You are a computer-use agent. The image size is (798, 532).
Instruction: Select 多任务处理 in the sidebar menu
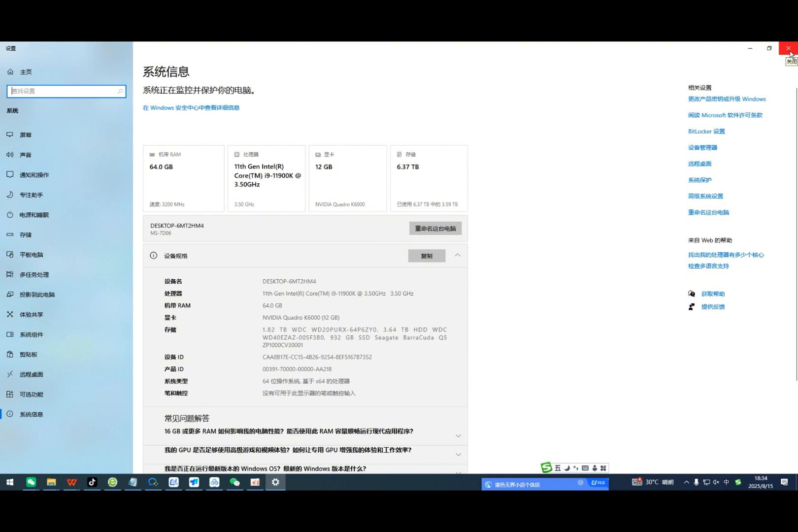(34, 275)
